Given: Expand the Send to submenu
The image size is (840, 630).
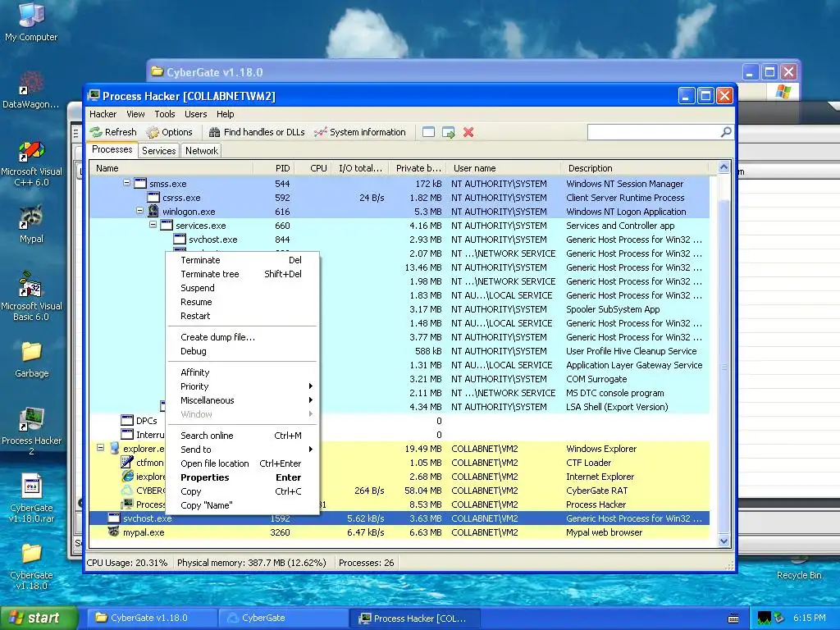Looking at the screenshot, I should pyautogui.click(x=242, y=450).
